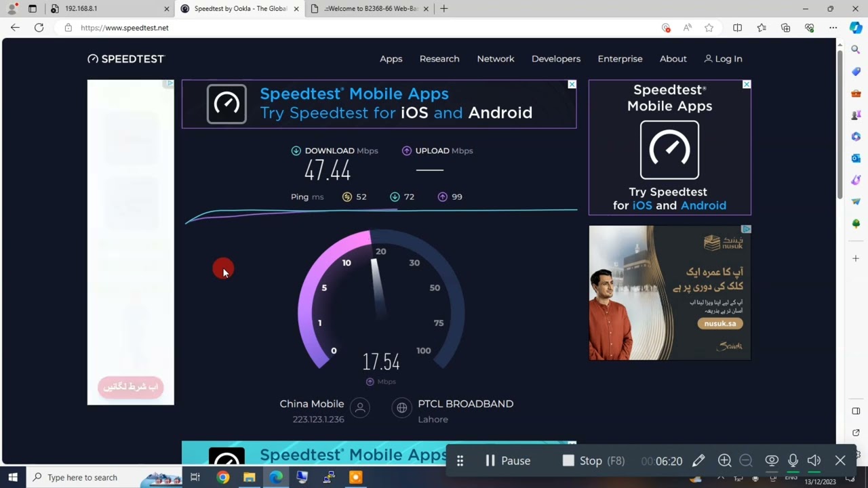Close the 192.168.8.1 tab
This screenshot has height=488, width=868.
click(x=167, y=9)
